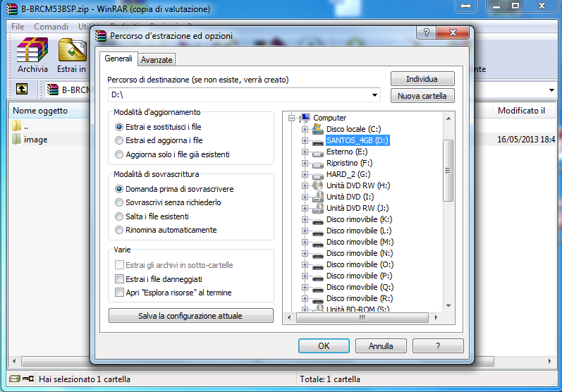Click the Modificato il column header
This screenshot has width=562, height=392.
tap(525, 111)
